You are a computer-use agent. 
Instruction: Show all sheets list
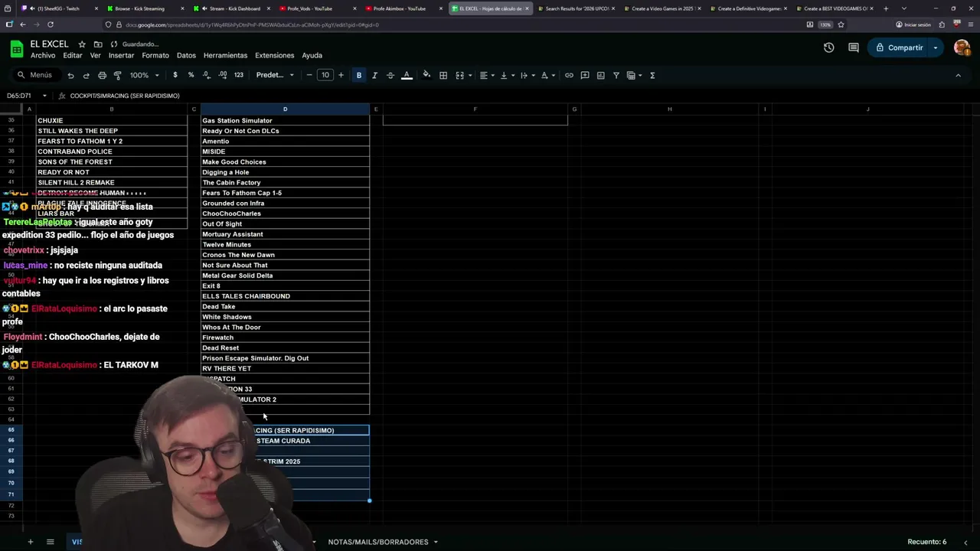[x=51, y=542]
